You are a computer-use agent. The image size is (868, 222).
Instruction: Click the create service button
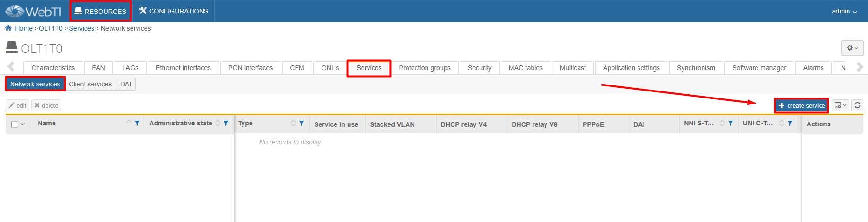[801, 105]
